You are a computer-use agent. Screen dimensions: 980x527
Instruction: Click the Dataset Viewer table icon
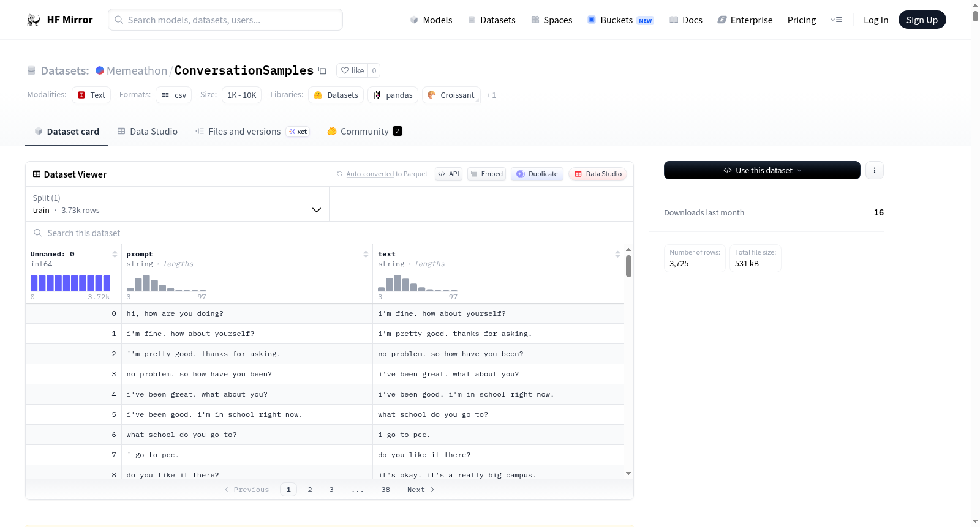tap(37, 174)
